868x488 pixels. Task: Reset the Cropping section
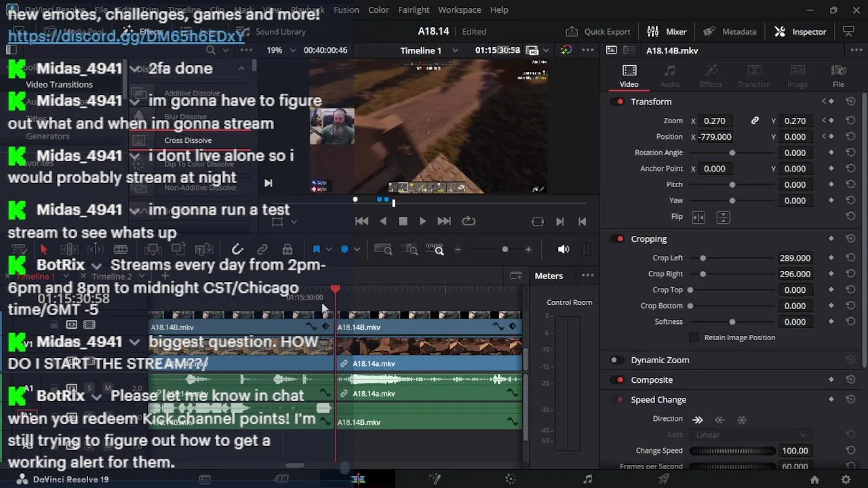(850, 239)
